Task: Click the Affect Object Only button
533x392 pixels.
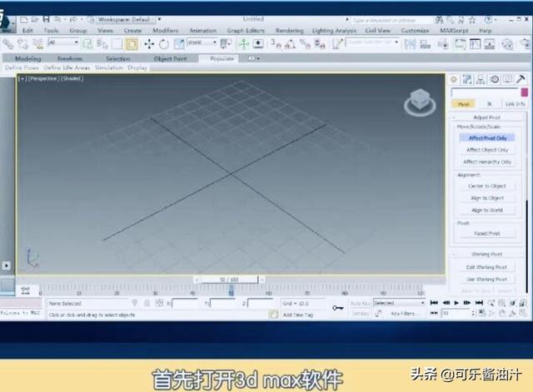Action: [487, 150]
